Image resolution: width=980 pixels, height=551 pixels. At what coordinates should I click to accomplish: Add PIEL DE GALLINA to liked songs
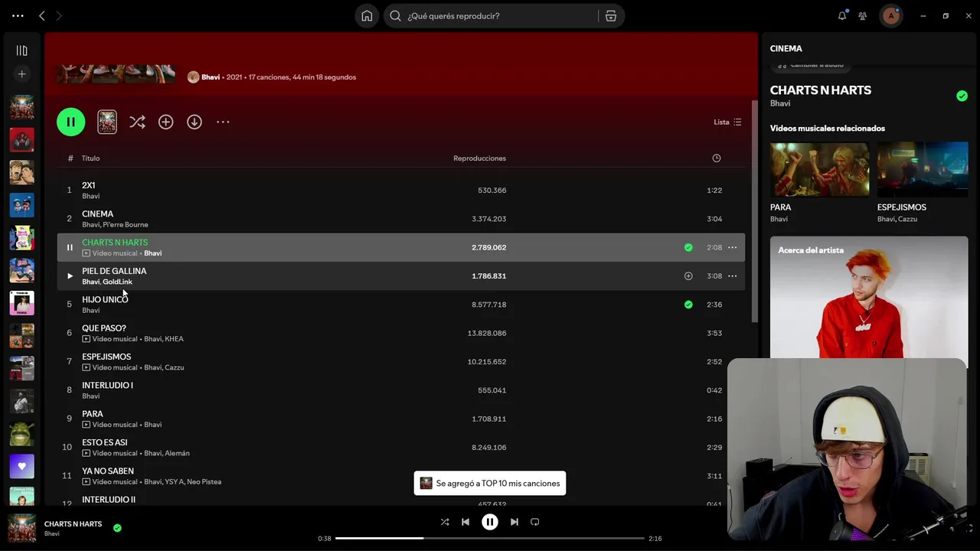(688, 275)
